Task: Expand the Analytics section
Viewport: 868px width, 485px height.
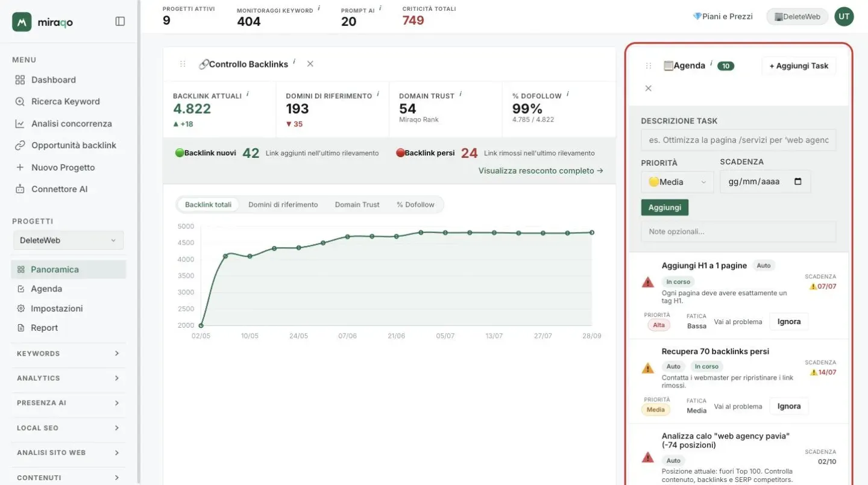Action: tap(68, 378)
